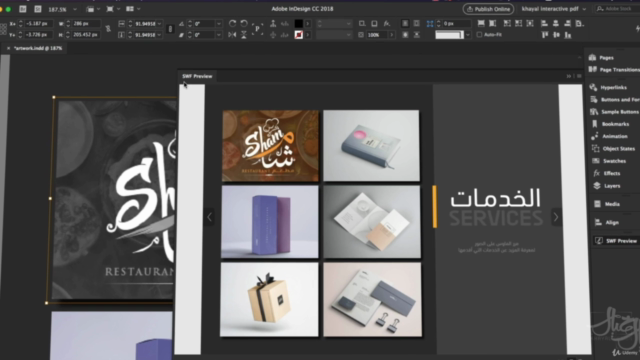Open the shear angle dropdown
The height and width of the screenshot is (360, 640).
coord(219,35)
